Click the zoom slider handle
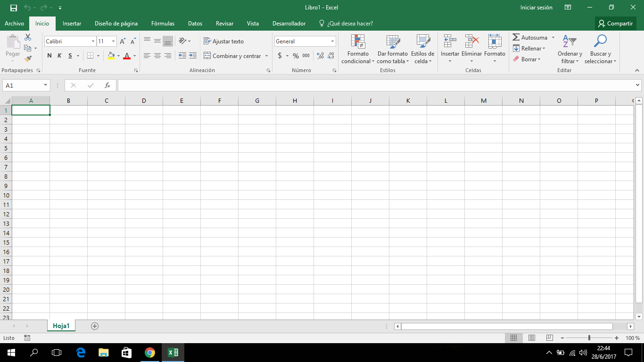The height and width of the screenshot is (362, 644). [x=589, y=338]
